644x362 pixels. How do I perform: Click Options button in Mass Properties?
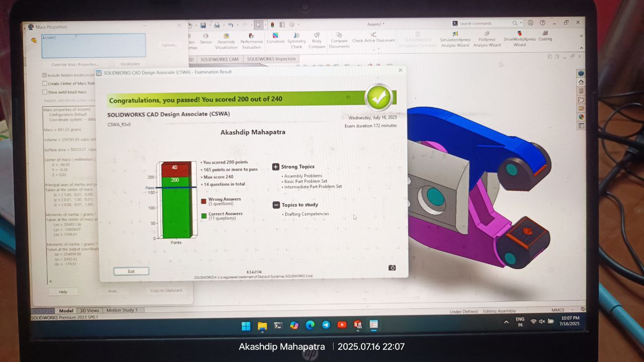170,45
